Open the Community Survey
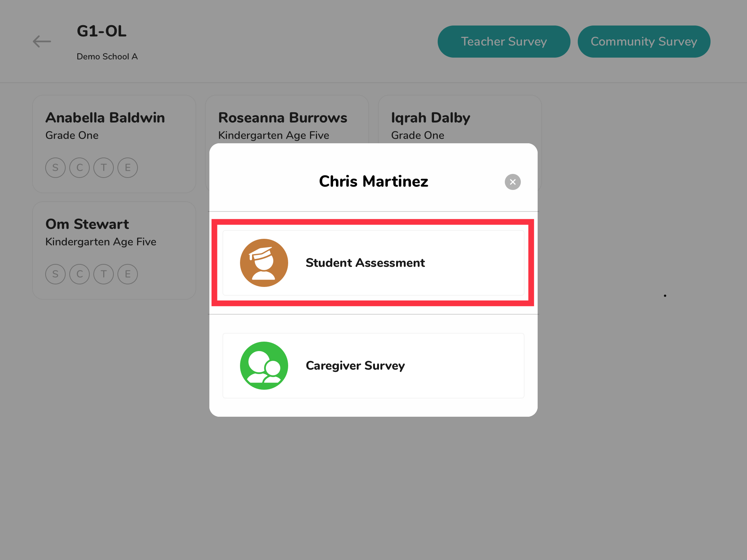This screenshot has width=747, height=560. 644,42
